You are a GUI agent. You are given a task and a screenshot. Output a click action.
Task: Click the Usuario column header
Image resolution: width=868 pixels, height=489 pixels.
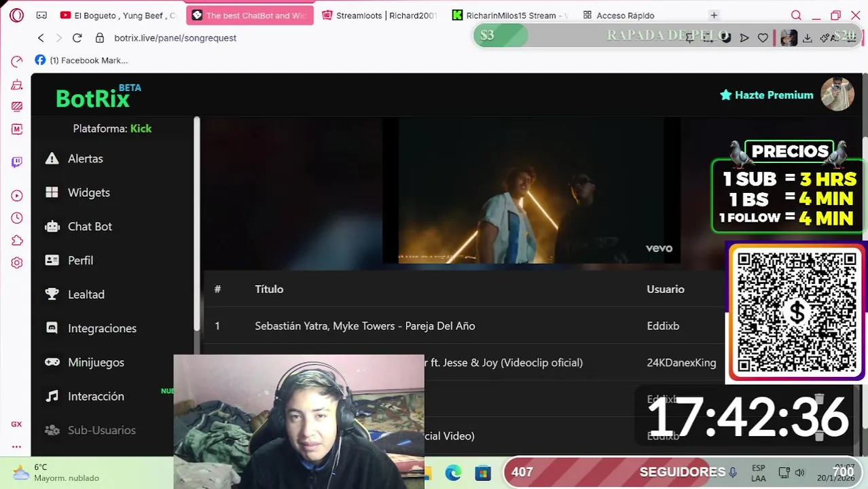[x=666, y=289]
